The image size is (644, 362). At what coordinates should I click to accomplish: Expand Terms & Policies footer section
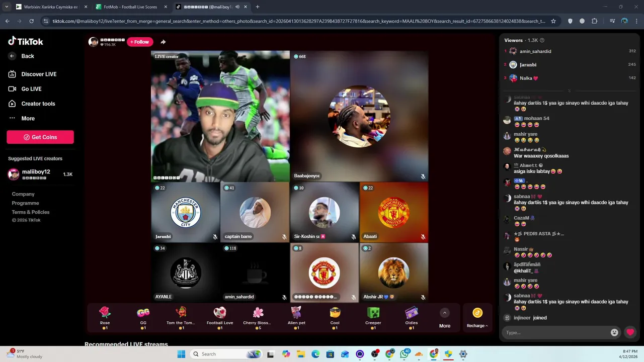[x=31, y=212]
